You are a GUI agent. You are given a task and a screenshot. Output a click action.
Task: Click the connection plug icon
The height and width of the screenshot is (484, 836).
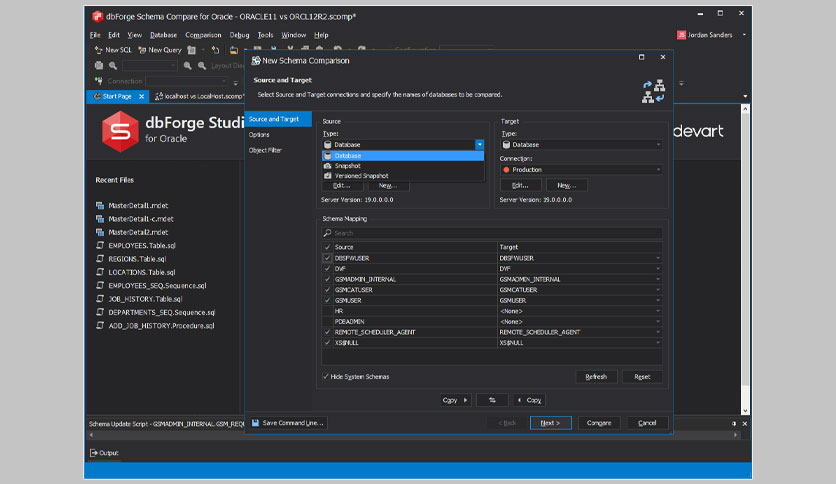pos(99,81)
